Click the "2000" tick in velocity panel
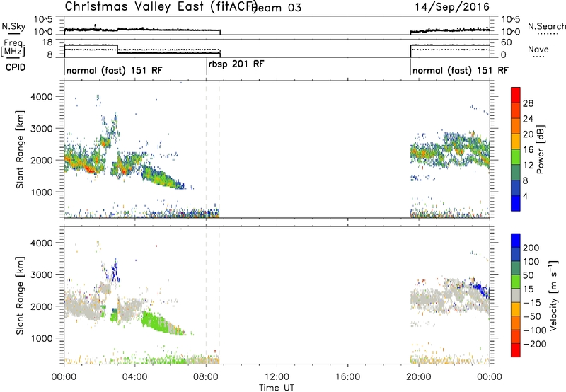566x392 pixels. pos(42,306)
